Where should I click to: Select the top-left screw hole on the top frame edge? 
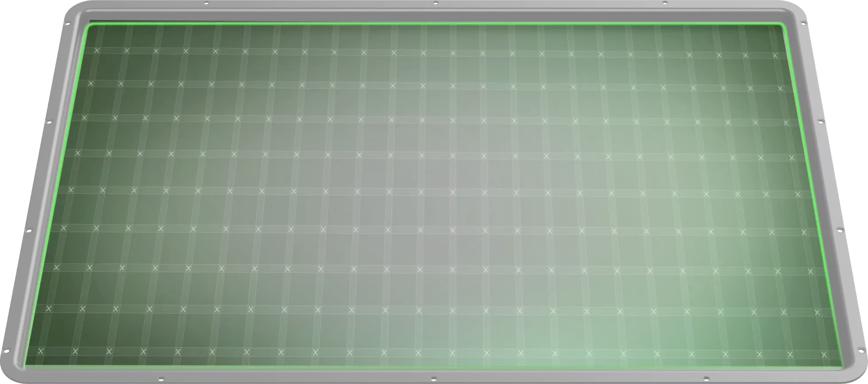[x=206, y=3]
